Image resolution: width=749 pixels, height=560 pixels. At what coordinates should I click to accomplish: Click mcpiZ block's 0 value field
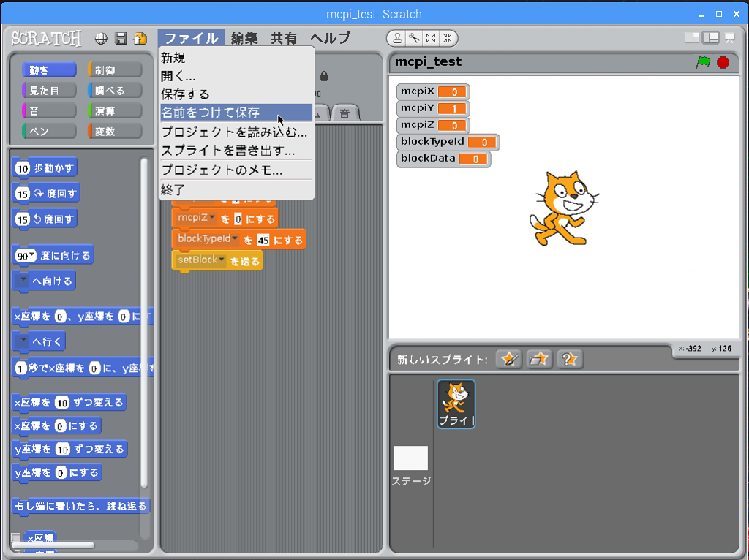click(x=238, y=219)
